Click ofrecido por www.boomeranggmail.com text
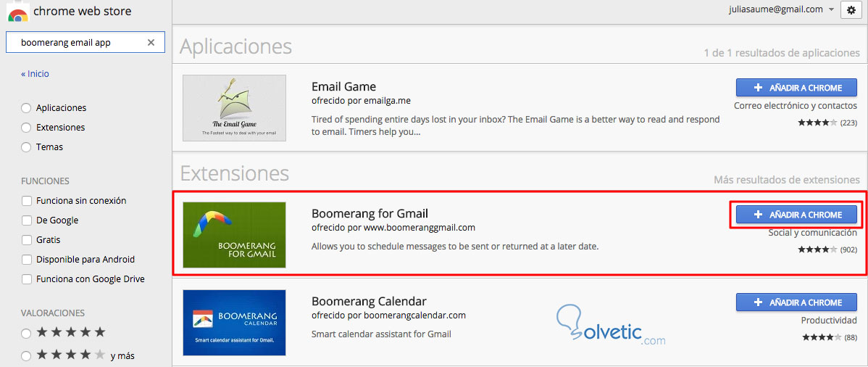The width and height of the screenshot is (868, 367). (x=393, y=227)
